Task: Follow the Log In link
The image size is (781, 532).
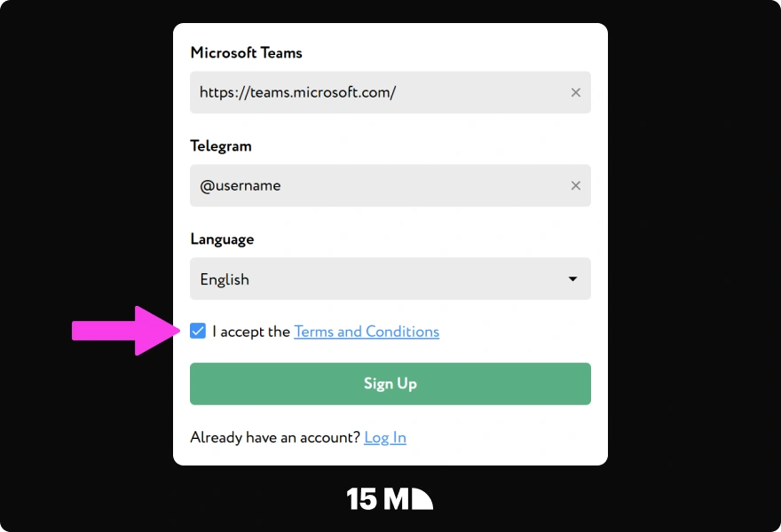Action: [x=385, y=437]
